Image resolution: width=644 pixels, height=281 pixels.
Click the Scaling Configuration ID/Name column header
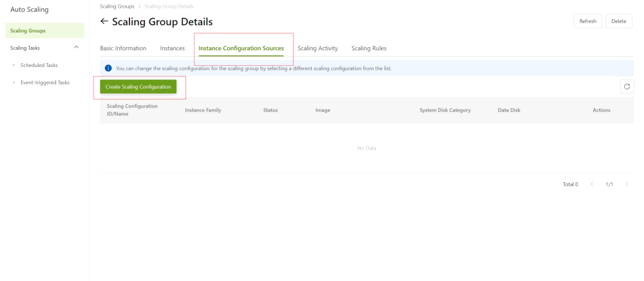tap(132, 110)
